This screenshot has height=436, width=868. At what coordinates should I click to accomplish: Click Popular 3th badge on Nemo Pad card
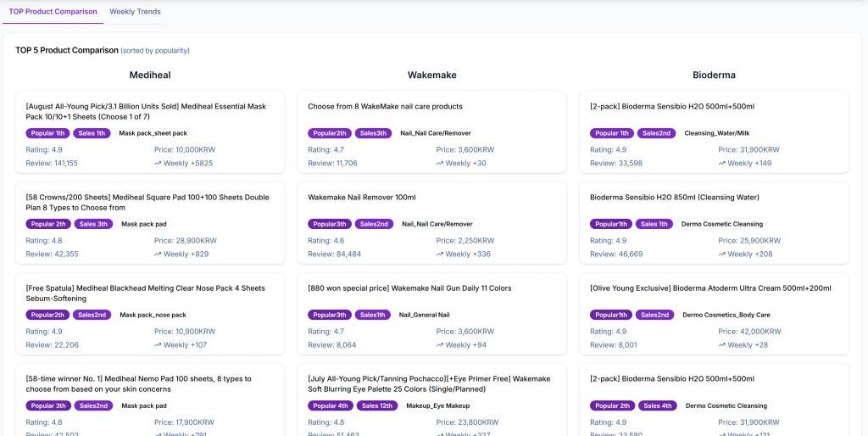coord(48,406)
